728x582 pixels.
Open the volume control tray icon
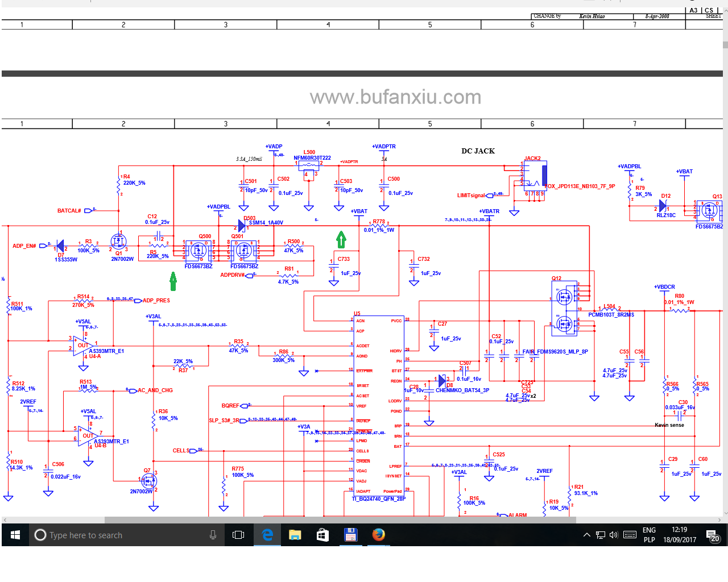coord(614,535)
